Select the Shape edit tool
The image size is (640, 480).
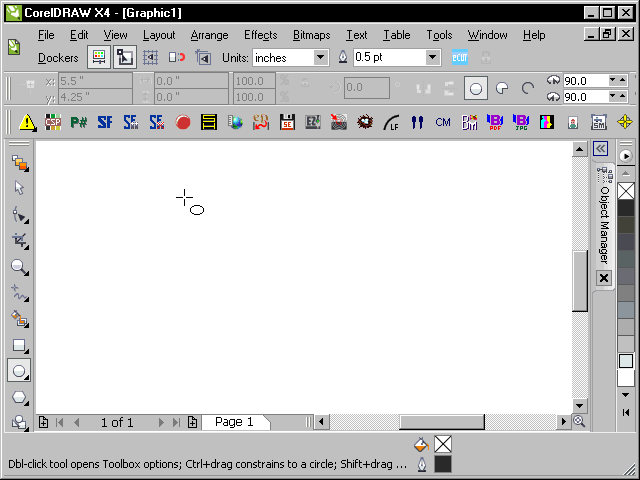coord(18,214)
